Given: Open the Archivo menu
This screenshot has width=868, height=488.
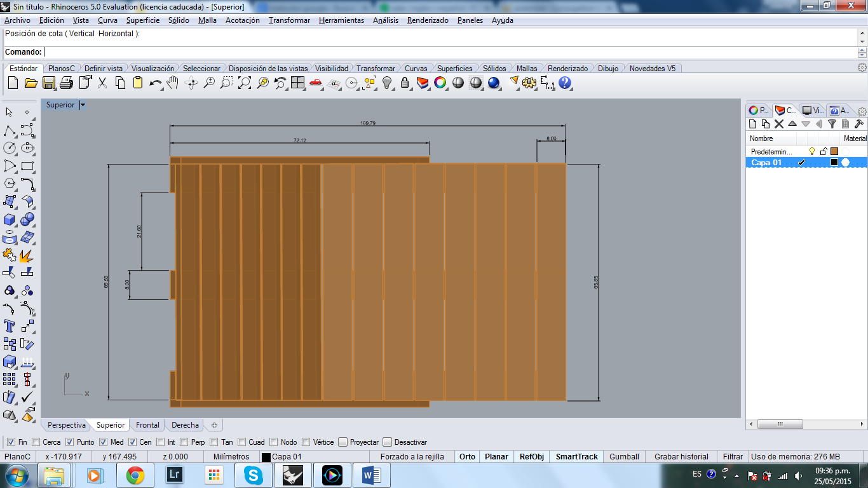Looking at the screenshot, I should [x=17, y=20].
